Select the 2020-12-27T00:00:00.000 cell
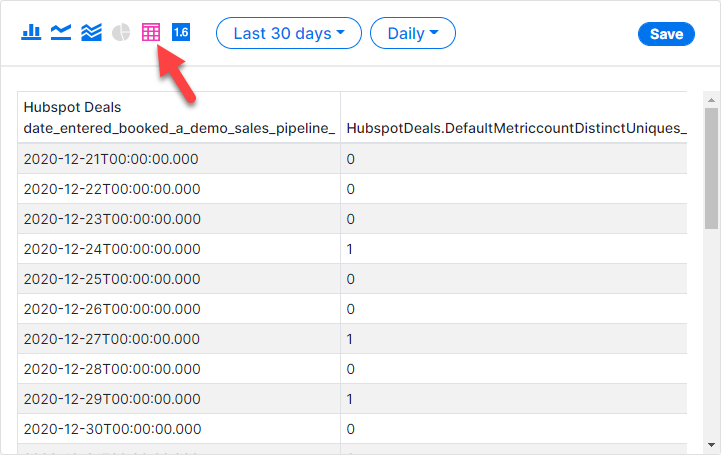Image resolution: width=721 pixels, height=455 pixels. point(179,339)
